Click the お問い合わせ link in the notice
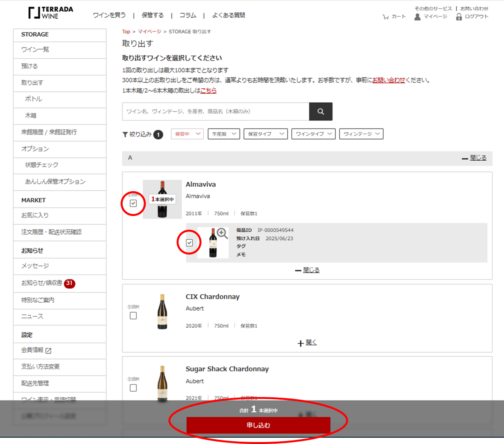The width and height of the screenshot is (504, 444). [389, 80]
